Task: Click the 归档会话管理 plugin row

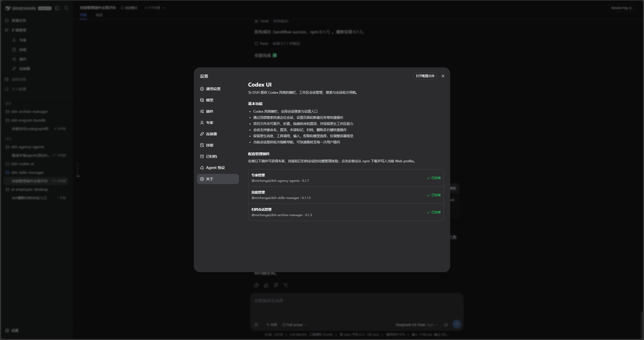Action: pos(346,212)
